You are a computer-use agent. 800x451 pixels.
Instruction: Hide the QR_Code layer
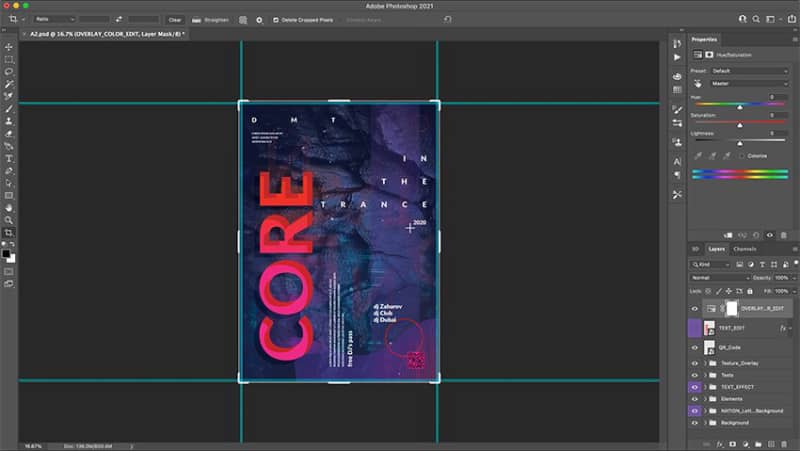[694, 348]
